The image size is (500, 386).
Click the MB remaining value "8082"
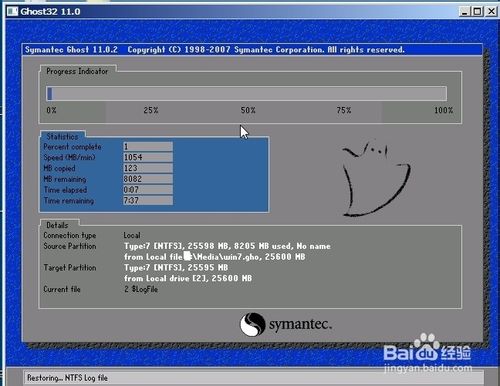[x=148, y=179]
